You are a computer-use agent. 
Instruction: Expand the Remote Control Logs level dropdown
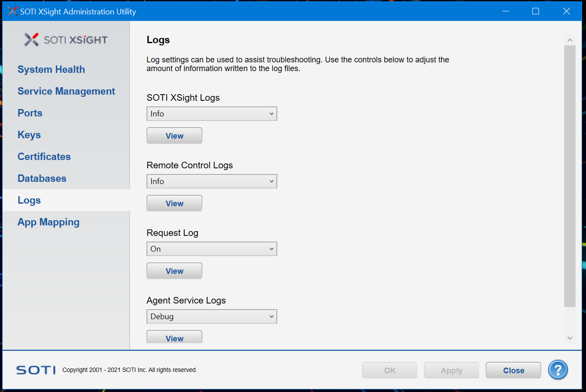tap(212, 181)
